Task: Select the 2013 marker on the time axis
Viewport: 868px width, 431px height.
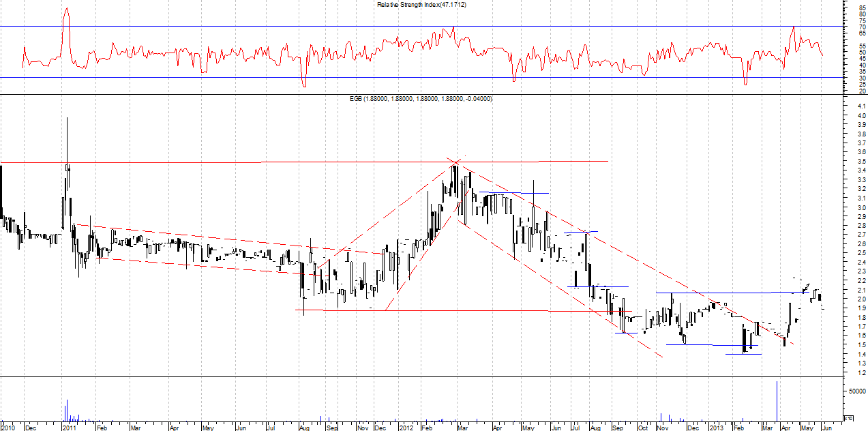Action: [x=716, y=428]
